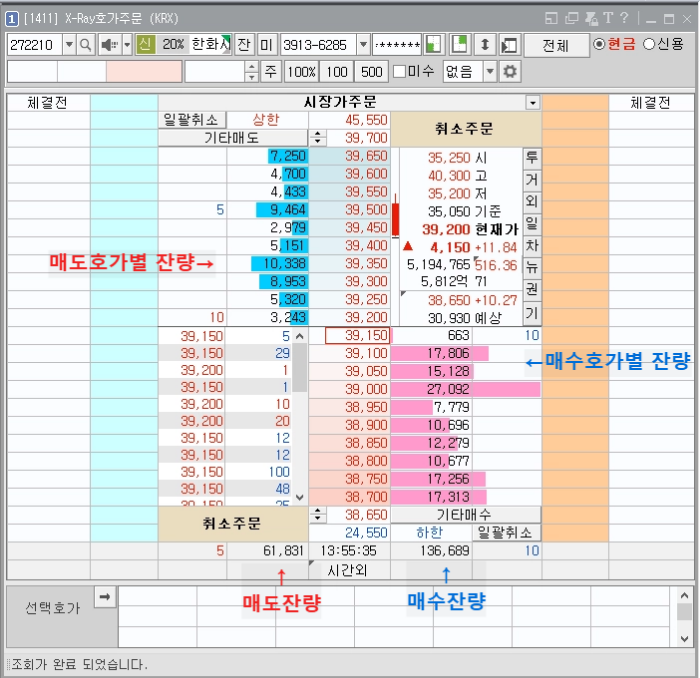This screenshot has height=678, width=700.
Task: Click the 38,700 bid price cell
Action: click(350, 497)
